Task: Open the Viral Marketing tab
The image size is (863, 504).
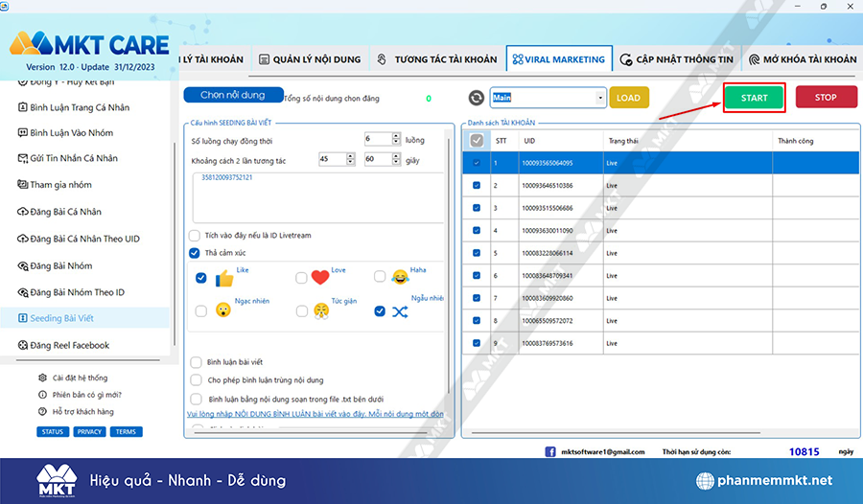Action: (559, 58)
